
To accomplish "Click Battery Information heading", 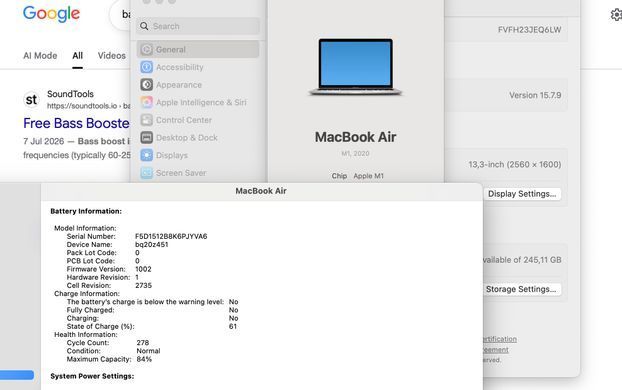I will point(86,211).
